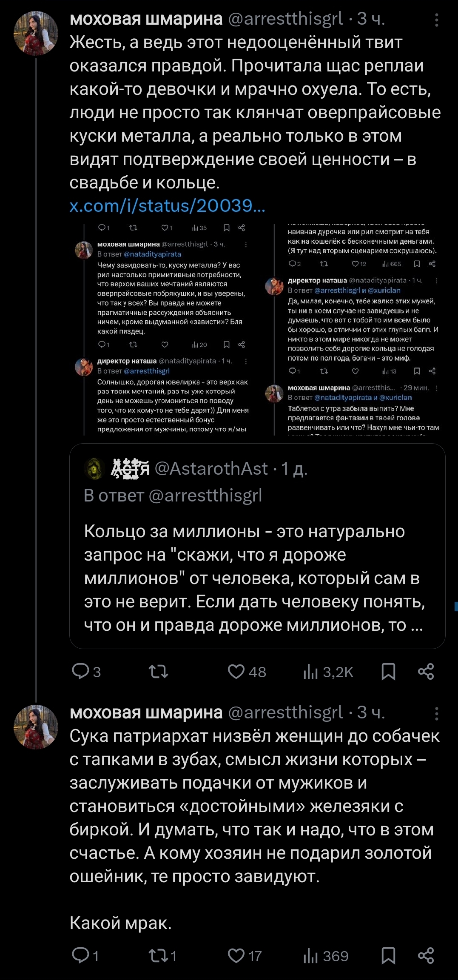This screenshot has height=980, width=458.
Task: View analytics showing 369 views
Action: pyautogui.click(x=326, y=956)
